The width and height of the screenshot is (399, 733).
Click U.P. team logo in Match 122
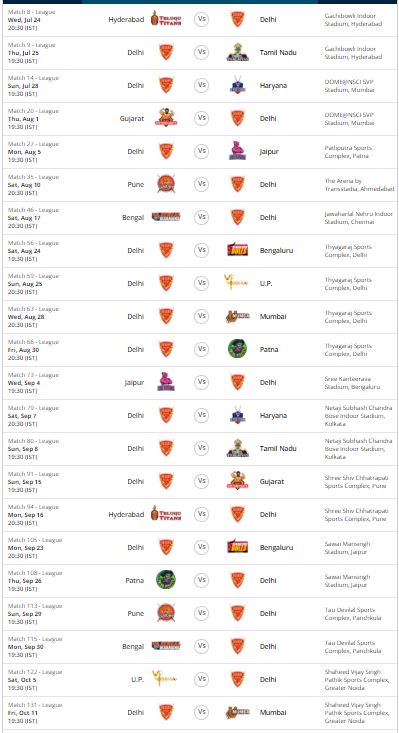(165, 679)
